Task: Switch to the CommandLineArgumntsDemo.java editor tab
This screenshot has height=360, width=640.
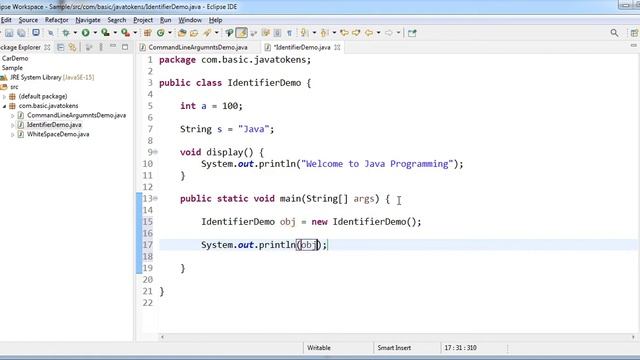Action: coord(198,47)
